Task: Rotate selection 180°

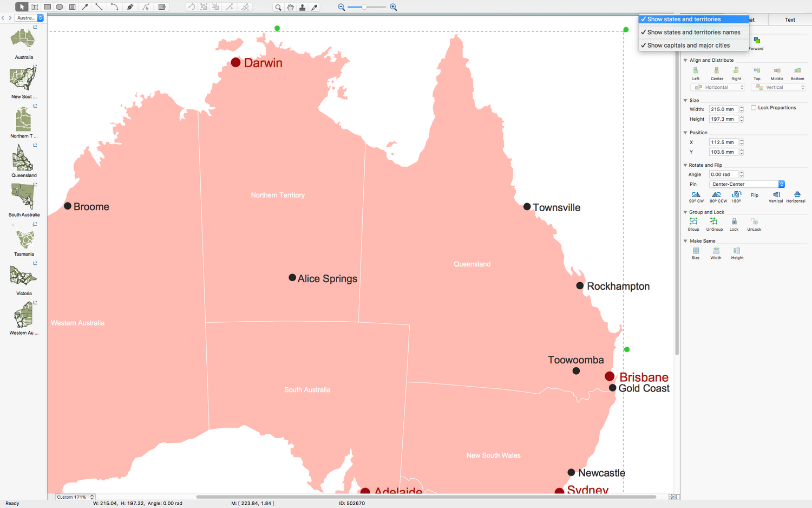Action: tap(736, 197)
